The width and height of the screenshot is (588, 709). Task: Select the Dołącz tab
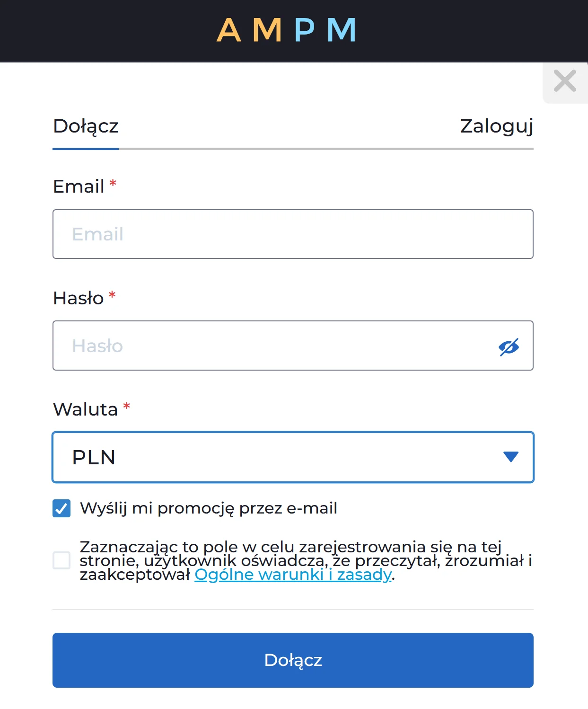[x=86, y=125]
